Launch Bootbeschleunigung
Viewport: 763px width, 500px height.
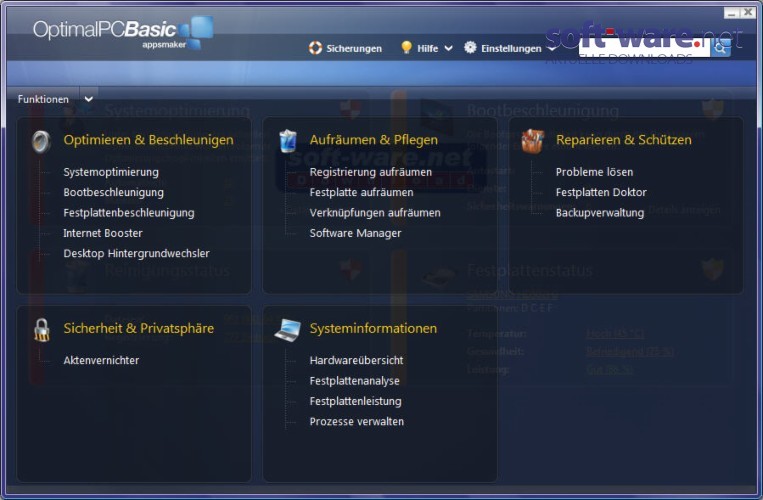113,193
